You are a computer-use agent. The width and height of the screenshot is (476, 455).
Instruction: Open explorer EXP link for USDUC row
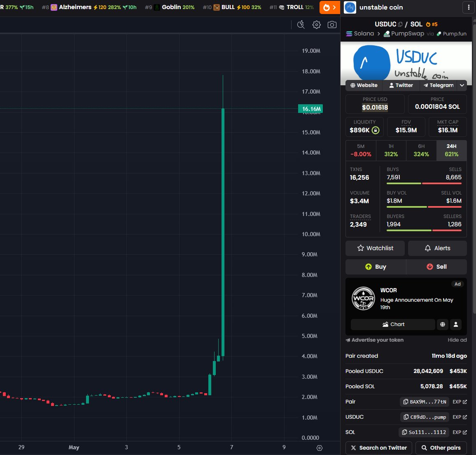460,417
